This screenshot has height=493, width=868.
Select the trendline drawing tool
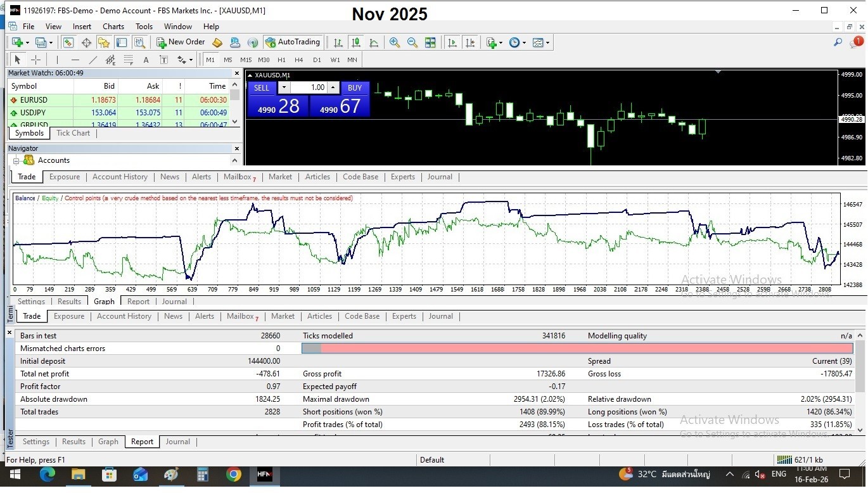pyautogui.click(x=93, y=60)
